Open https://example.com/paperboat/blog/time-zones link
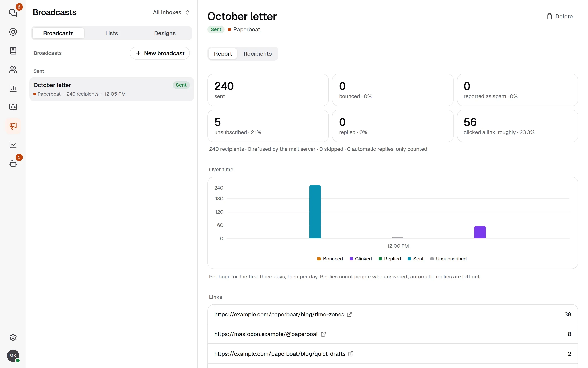 (279, 314)
